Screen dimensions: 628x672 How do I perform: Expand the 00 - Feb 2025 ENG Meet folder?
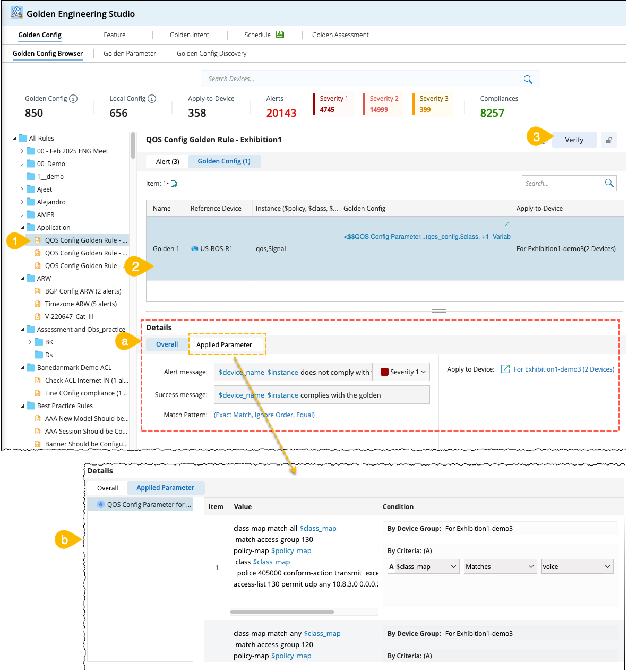pos(22,151)
